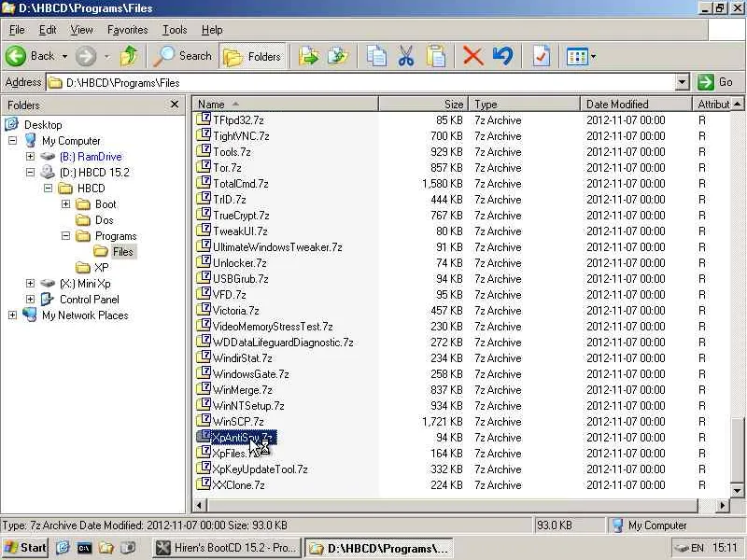747x560 pixels.
Task: Expand My Network Places node
Action: [x=12, y=315]
